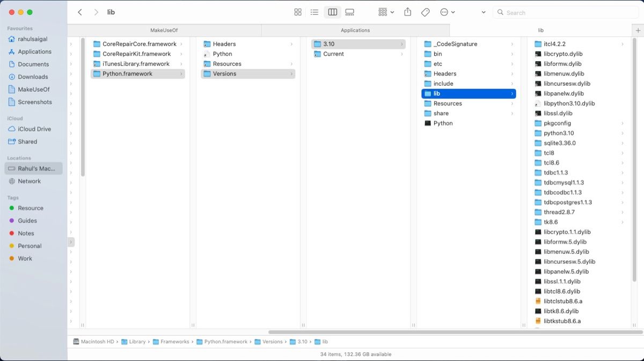Open the More actions ellipsis menu

click(x=447, y=12)
